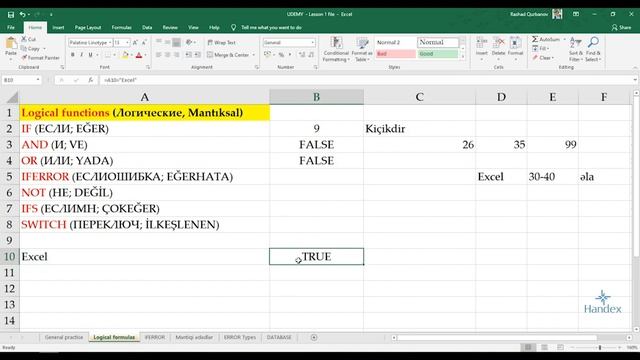Image resolution: width=640 pixels, height=360 pixels.
Task: Click the Share button
Action: click(621, 27)
